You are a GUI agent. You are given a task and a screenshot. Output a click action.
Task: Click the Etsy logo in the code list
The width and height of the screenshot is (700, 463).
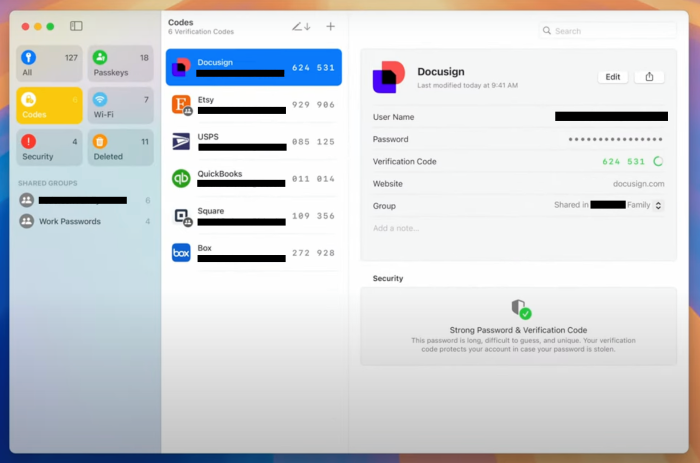(181, 104)
